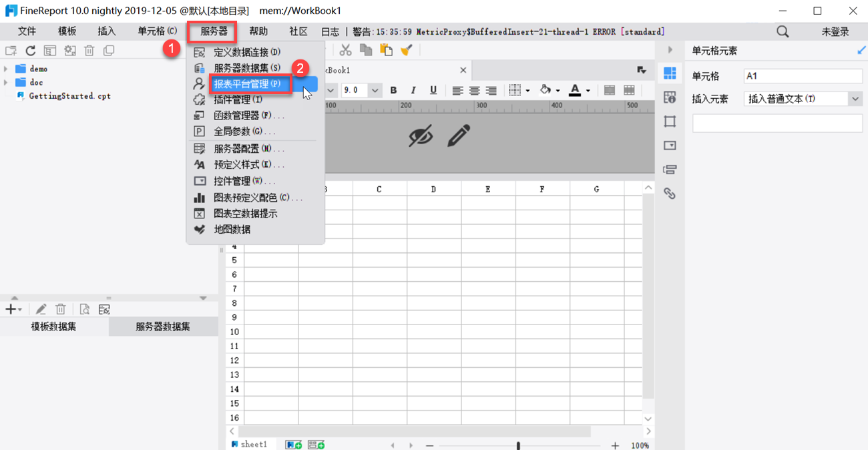Open the cell element panel icon
868x450 pixels.
pyautogui.click(x=670, y=73)
